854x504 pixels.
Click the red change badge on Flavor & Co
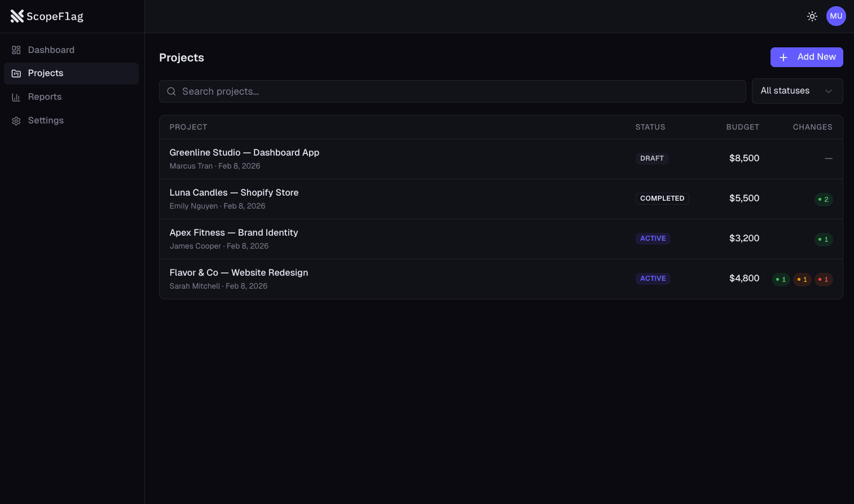pyautogui.click(x=823, y=280)
